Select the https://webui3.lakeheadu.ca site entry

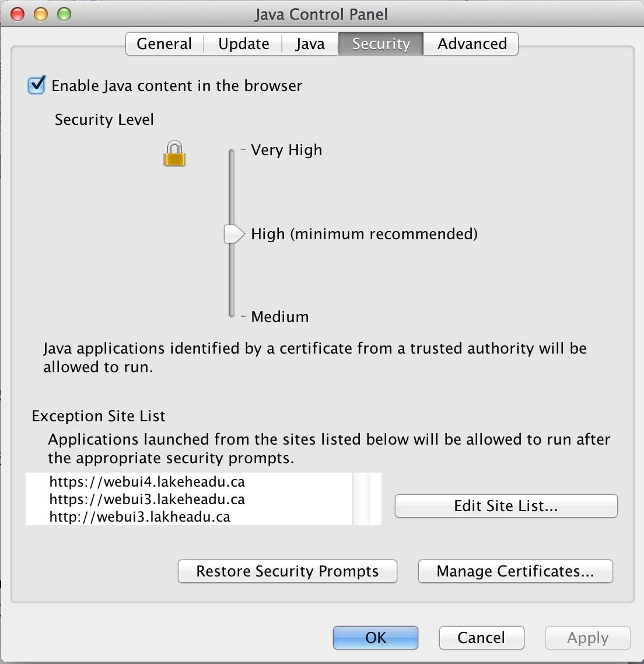pos(146,499)
